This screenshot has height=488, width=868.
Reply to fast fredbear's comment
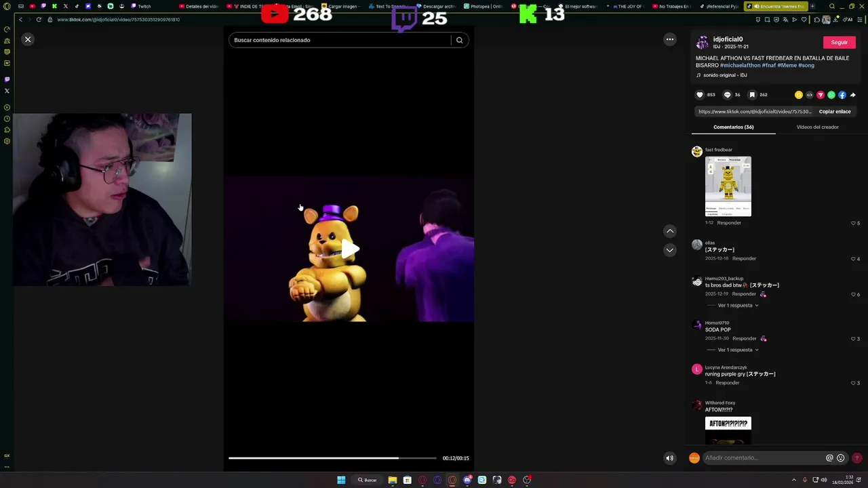click(x=729, y=223)
